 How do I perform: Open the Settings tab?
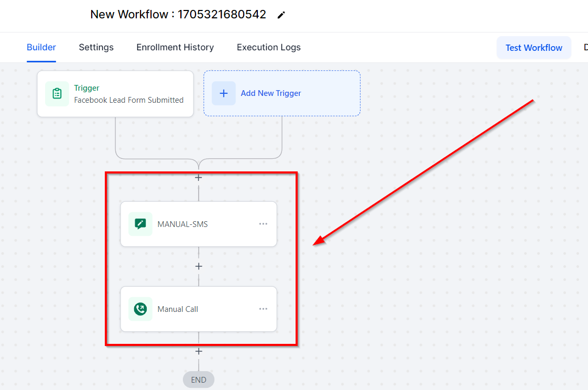pos(96,47)
